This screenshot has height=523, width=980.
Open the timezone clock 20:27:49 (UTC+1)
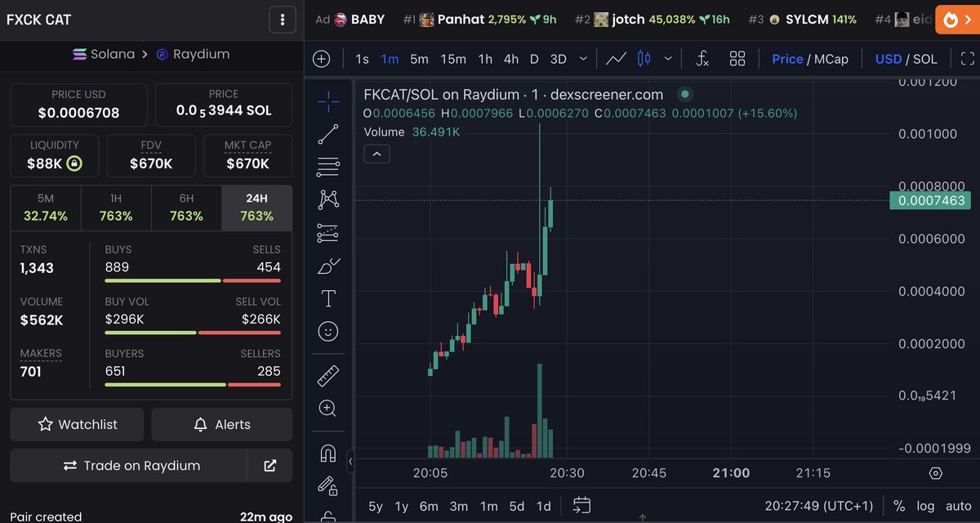tap(819, 506)
